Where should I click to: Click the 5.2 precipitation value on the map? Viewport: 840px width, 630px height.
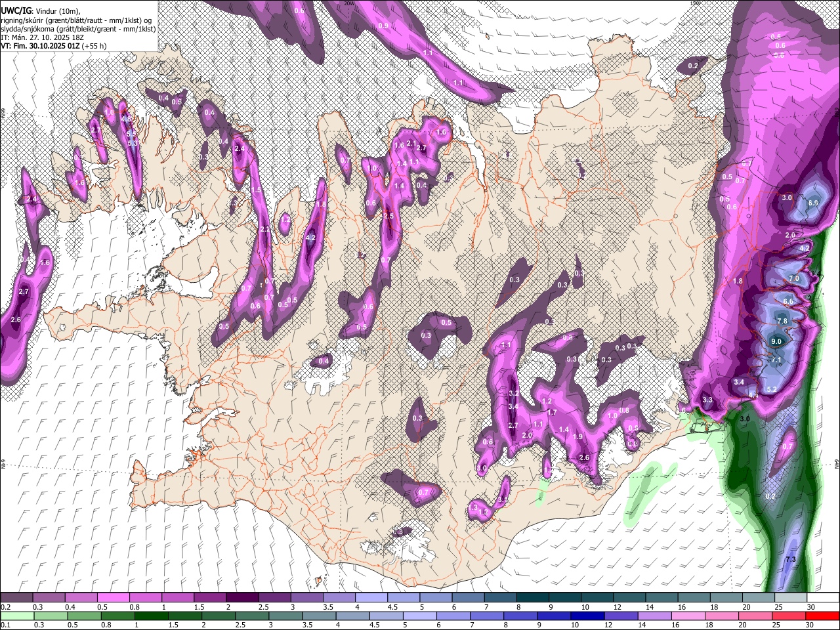point(772,389)
